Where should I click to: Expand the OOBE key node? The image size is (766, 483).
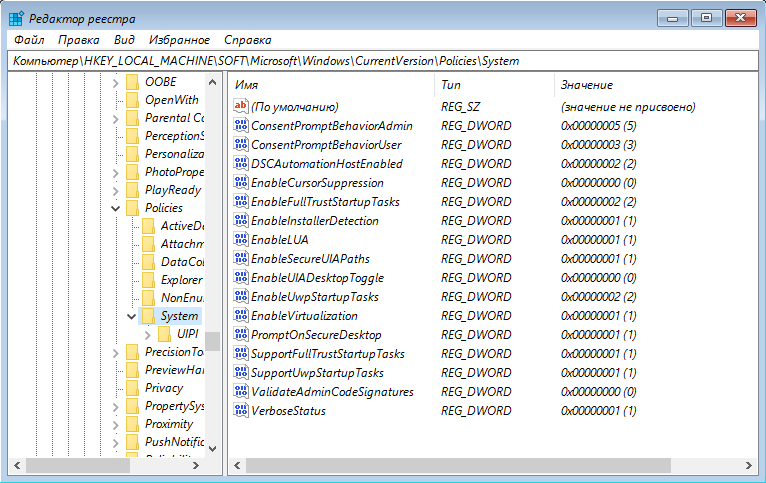[117, 82]
